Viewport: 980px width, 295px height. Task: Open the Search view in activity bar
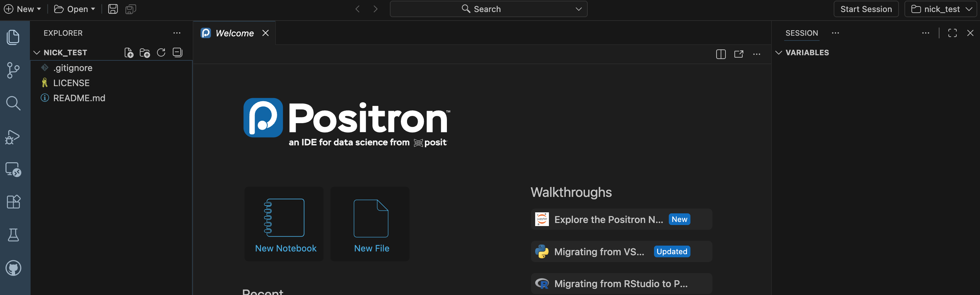(13, 103)
